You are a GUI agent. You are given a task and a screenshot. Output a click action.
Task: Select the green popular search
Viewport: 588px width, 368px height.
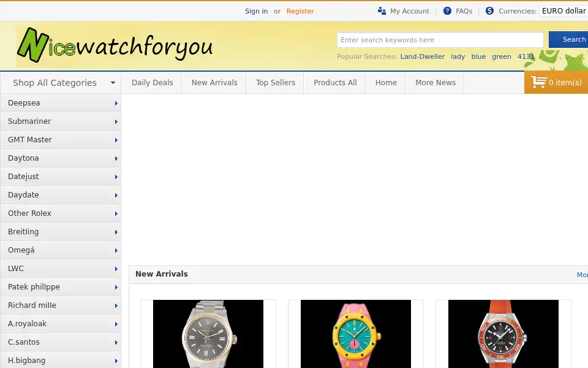pyautogui.click(x=502, y=56)
